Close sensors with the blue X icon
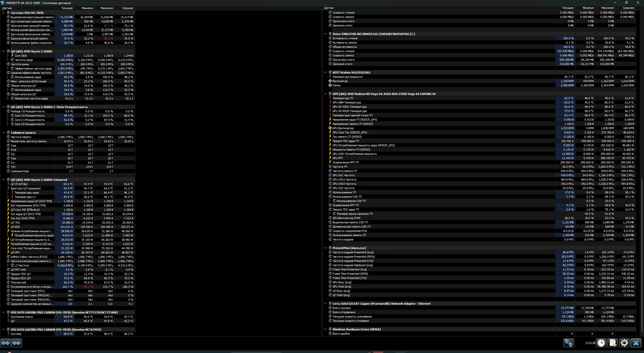 click(x=636, y=343)
